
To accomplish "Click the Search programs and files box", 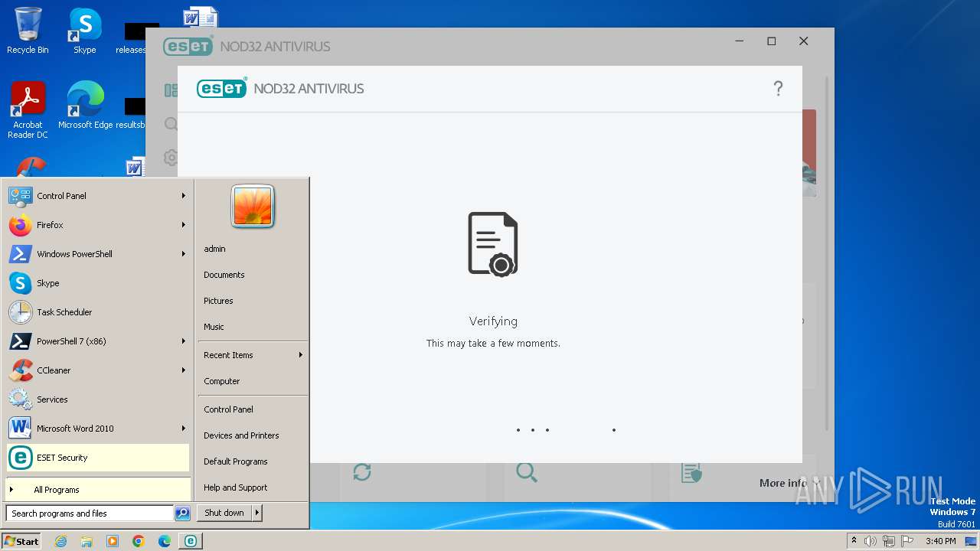I will [x=90, y=514].
